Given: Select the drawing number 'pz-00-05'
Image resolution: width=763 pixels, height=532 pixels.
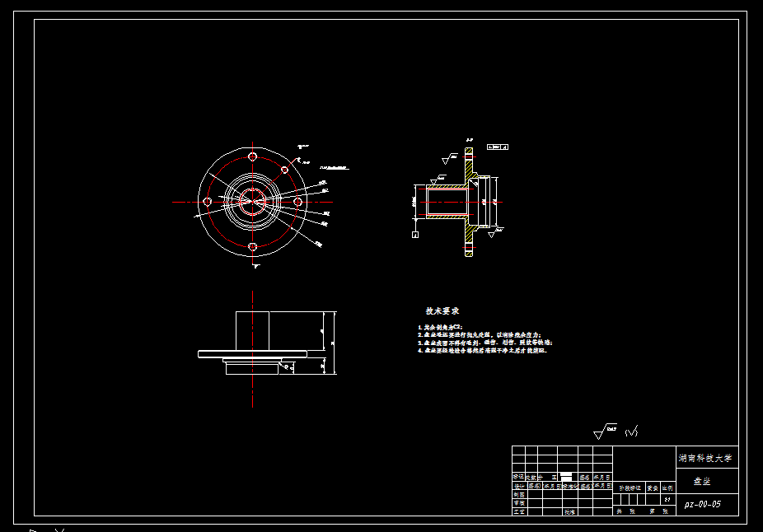Looking at the screenshot, I should 702,504.
